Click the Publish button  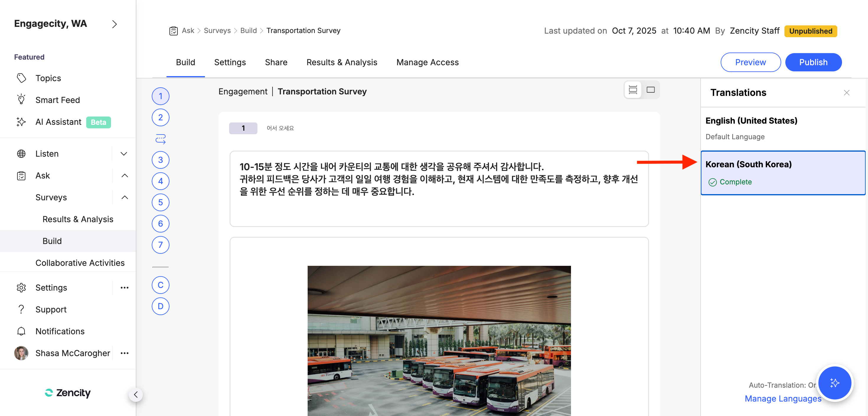pos(813,62)
